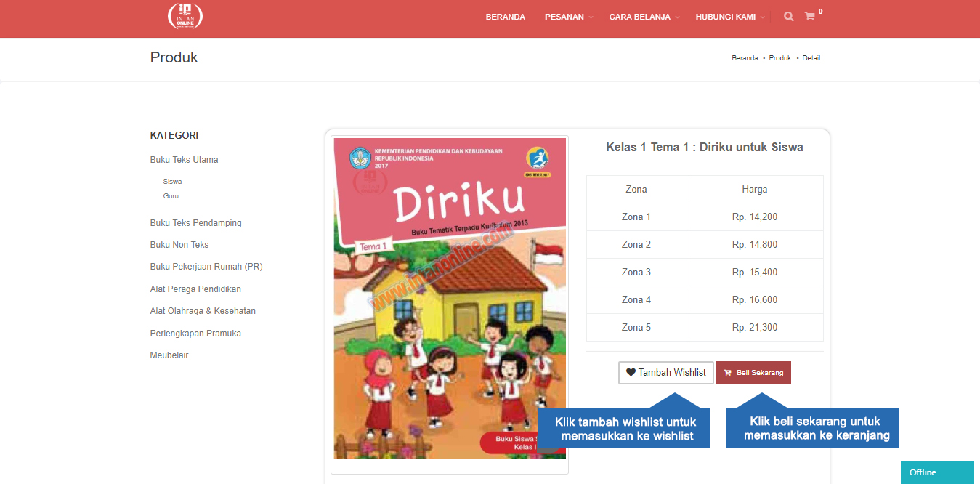This screenshot has height=484, width=980.
Task: Open the Buku Teks Pendamping category
Action: pyautogui.click(x=195, y=223)
